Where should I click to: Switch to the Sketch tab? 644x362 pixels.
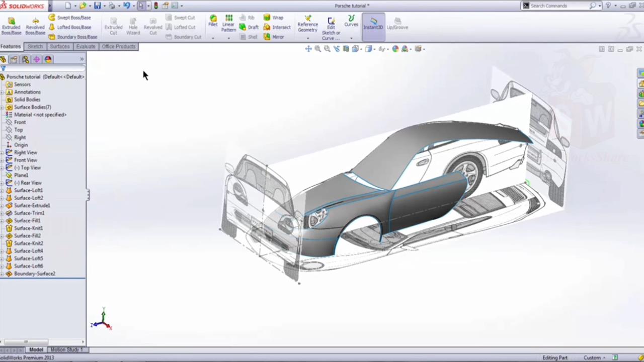[x=35, y=46]
